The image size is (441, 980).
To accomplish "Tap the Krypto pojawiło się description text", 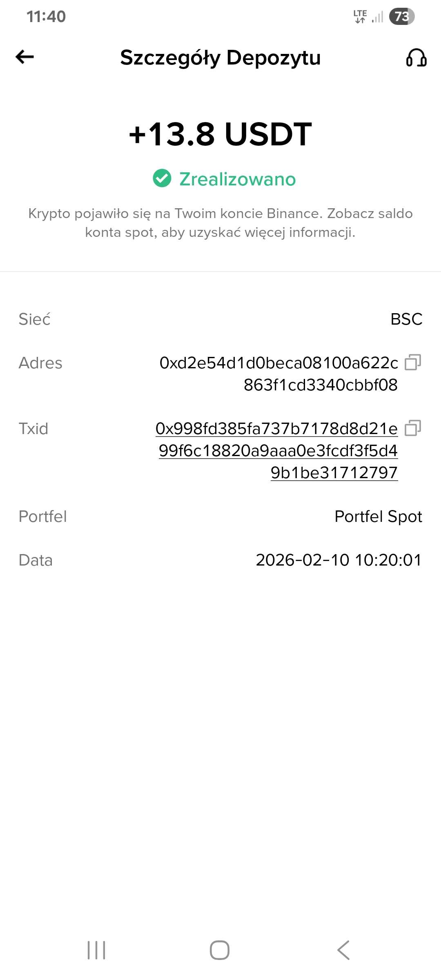I will click(x=220, y=223).
